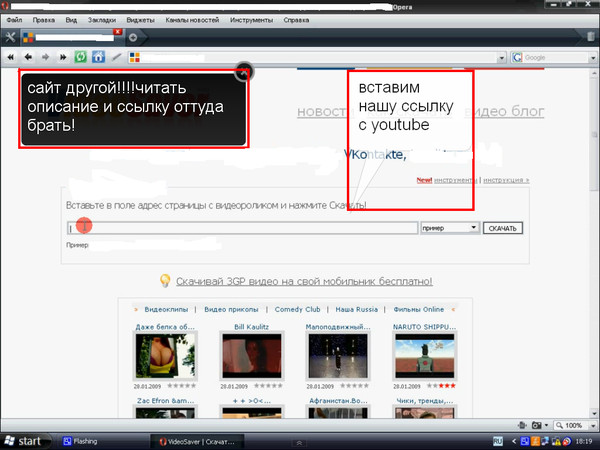Open the Фильмы Online category link
This screenshot has width=600, height=450.
click(419, 309)
